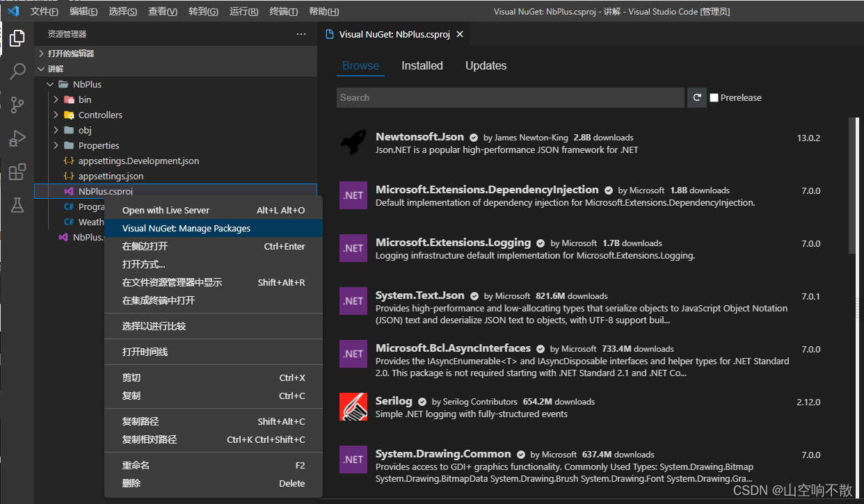Click the .NET icon of Microsoft.Bcl.AsyncInterfaces
Image resolution: width=864 pixels, height=504 pixels.
[353, 354]
